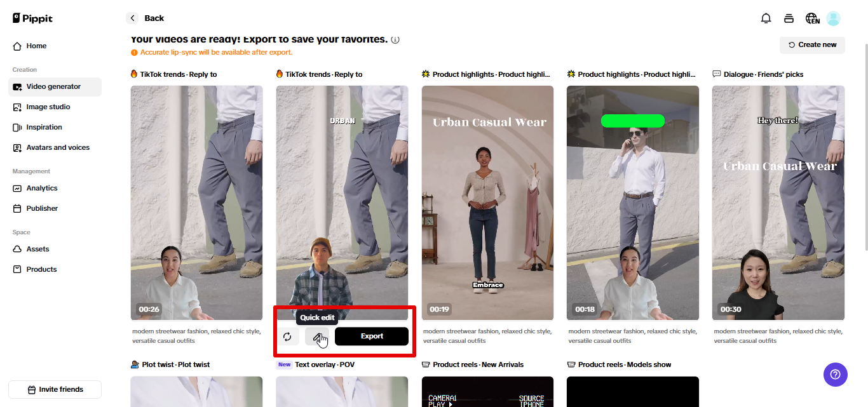Click Invite friends button

pyautogui.click(x=55, y=389)
